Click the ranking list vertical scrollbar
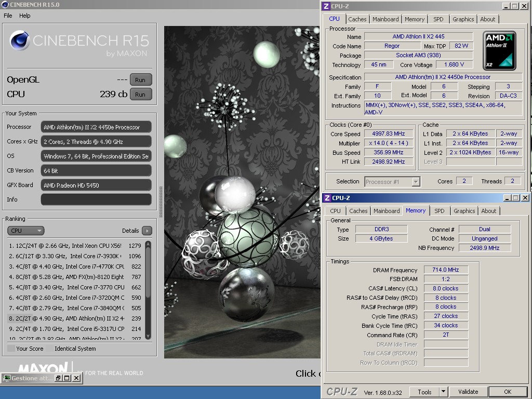The width and height of the screenshot is (532, 399). pyautogui.click(x=148, y=290)
